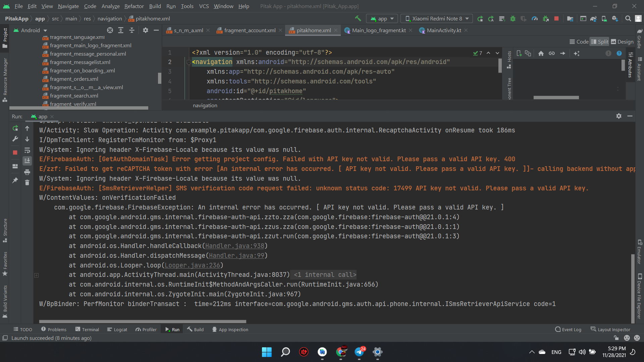This screenshot has height=362, width=644.
Task: Click the Debug app bug icon
Action: click(x=513, y=18)
